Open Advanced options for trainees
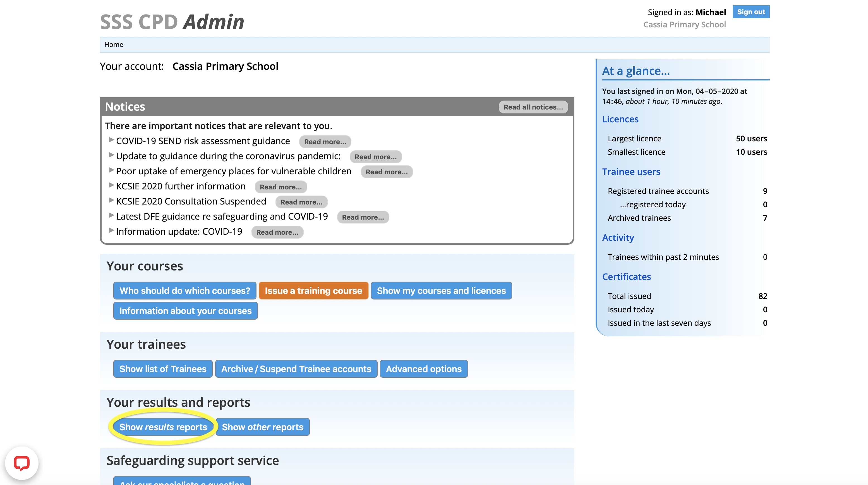868x485 pixels. point(424,369)
